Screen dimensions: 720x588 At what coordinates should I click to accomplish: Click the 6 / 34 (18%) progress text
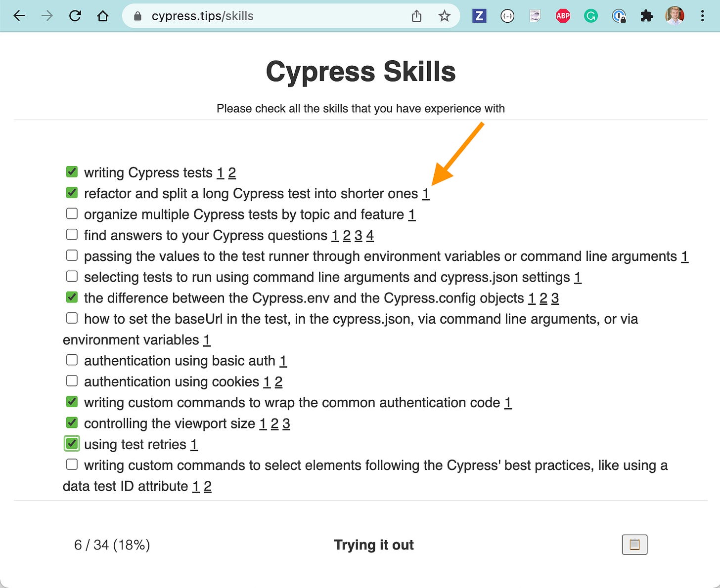click(112, 545)
